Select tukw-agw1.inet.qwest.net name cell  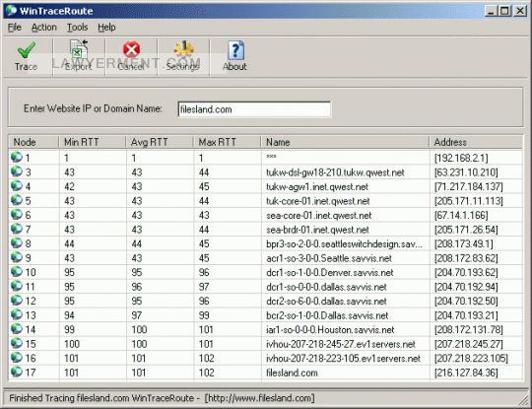tap(317, 186)
